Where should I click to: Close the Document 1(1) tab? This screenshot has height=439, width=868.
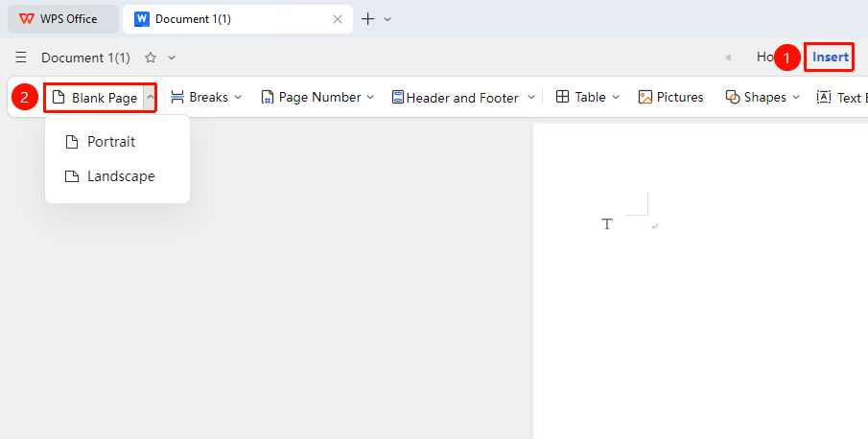(x=337, y=19)
